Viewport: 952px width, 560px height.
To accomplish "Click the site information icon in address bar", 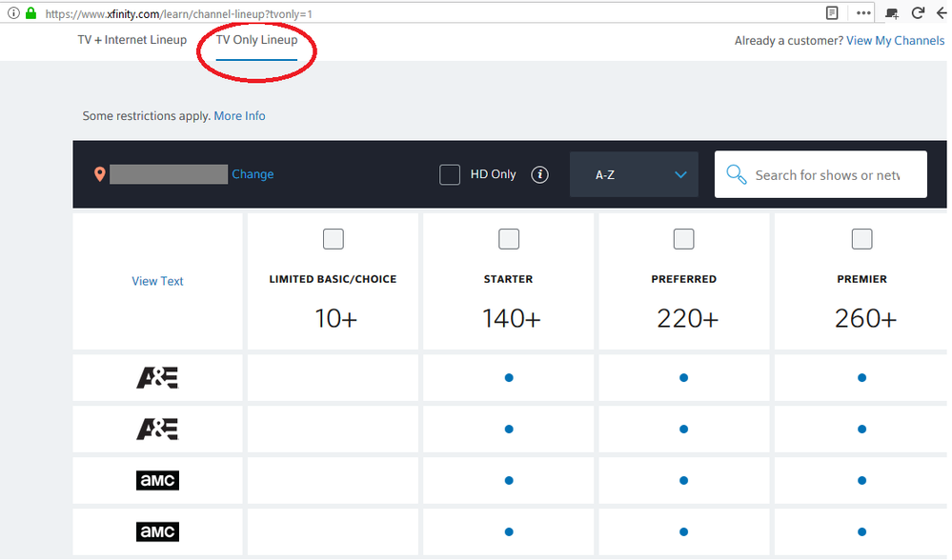I will pyautogui.click(x=13, y=13).
